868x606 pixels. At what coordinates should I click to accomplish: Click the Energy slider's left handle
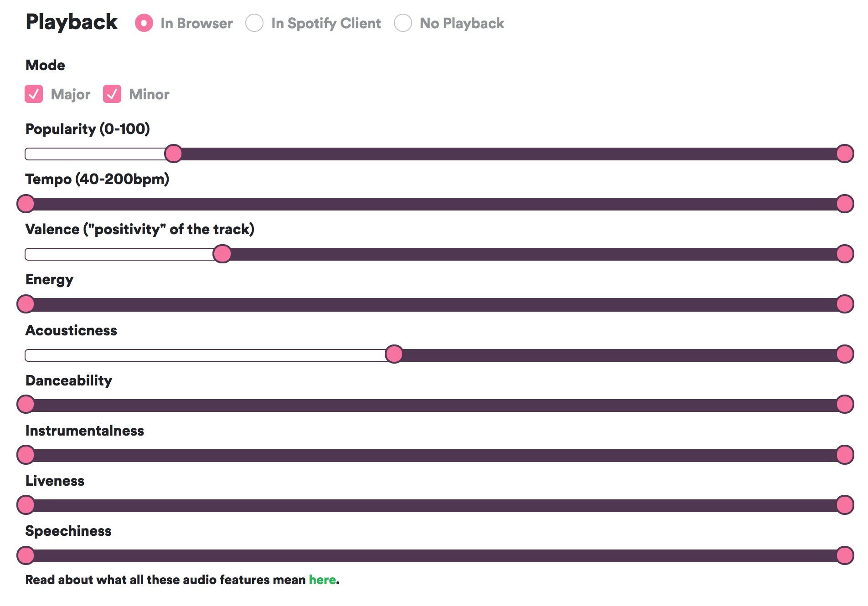click(x=26, y=304)
